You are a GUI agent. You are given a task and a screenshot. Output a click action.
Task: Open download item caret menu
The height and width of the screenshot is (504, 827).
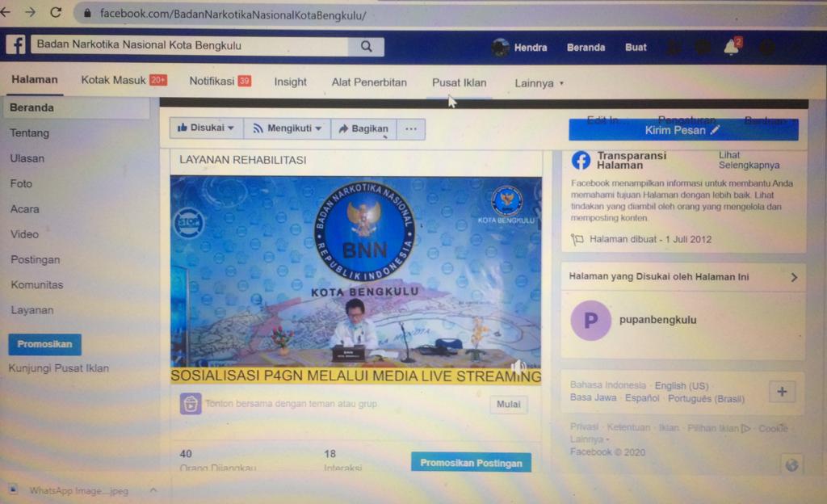(153, 490)
